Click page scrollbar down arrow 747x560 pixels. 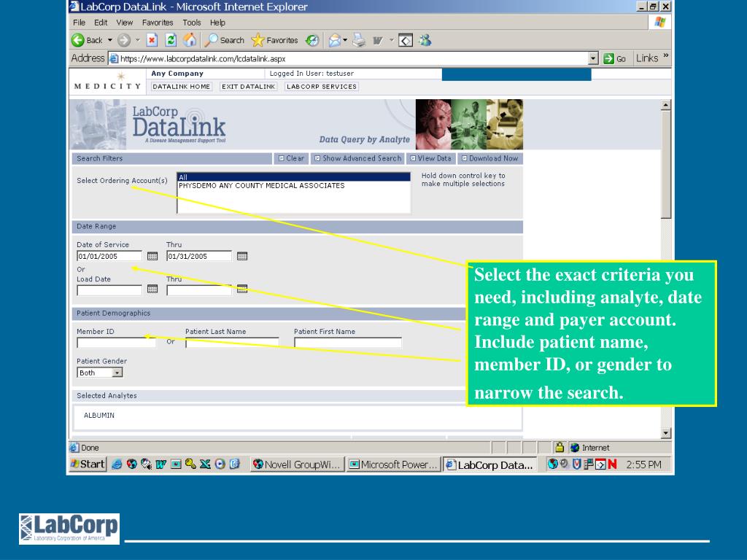[x=666, y=433]
